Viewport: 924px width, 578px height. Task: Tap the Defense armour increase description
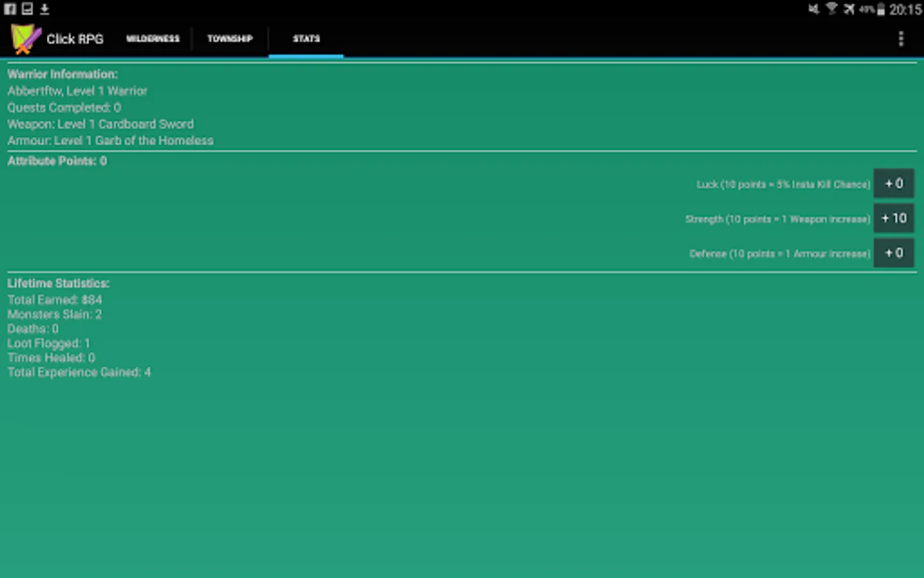780,254
